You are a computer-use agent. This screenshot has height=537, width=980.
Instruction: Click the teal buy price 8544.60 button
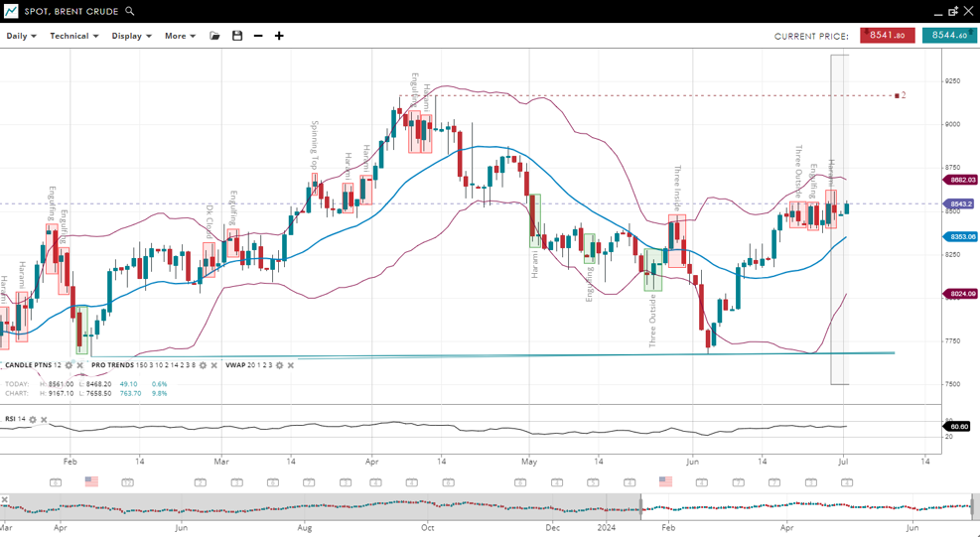[949, 36]
